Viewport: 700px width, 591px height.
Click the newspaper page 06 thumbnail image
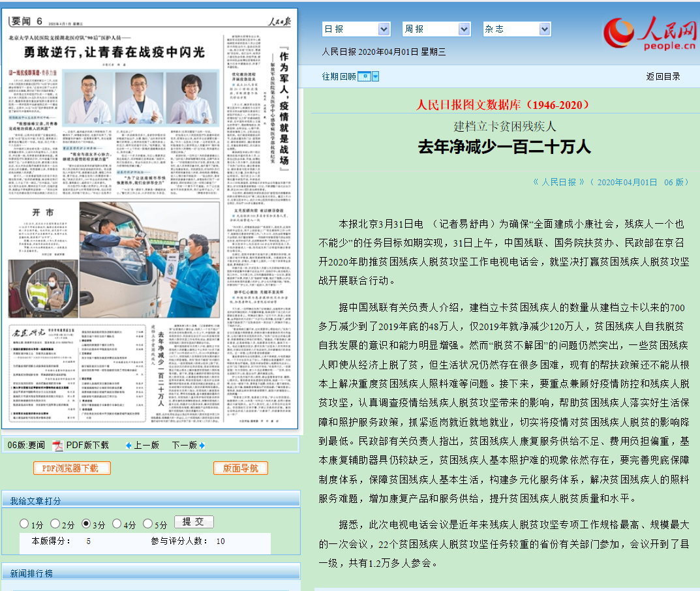pyautogui.click(x=150, y=219)
